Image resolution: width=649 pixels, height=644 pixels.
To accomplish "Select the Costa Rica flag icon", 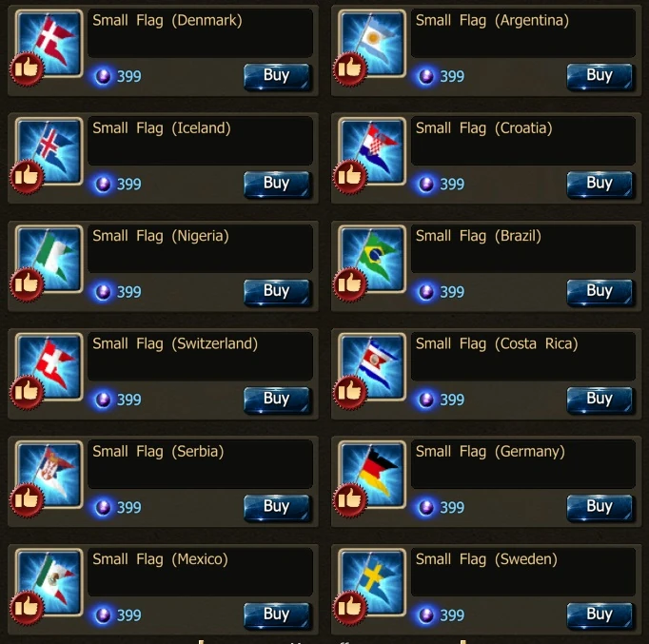I will [x=372, y=367].
